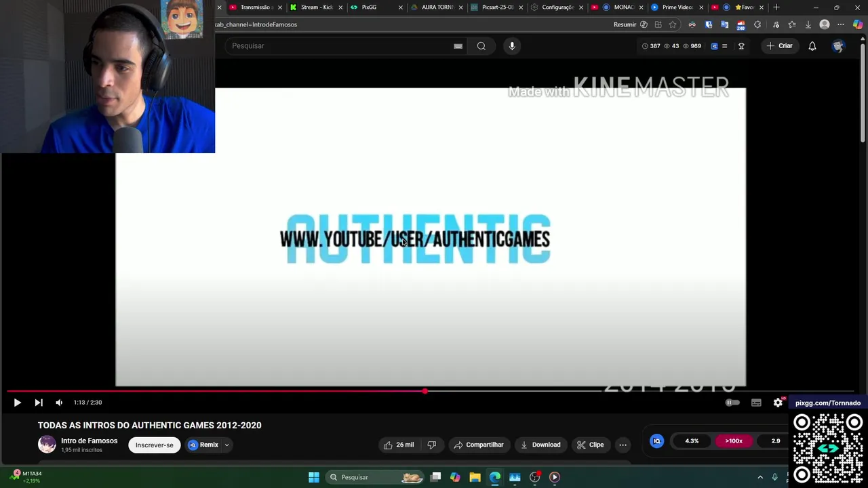Click the >100x pink stat pill
This screenshot has width=868, height=488.
(734, 441)
